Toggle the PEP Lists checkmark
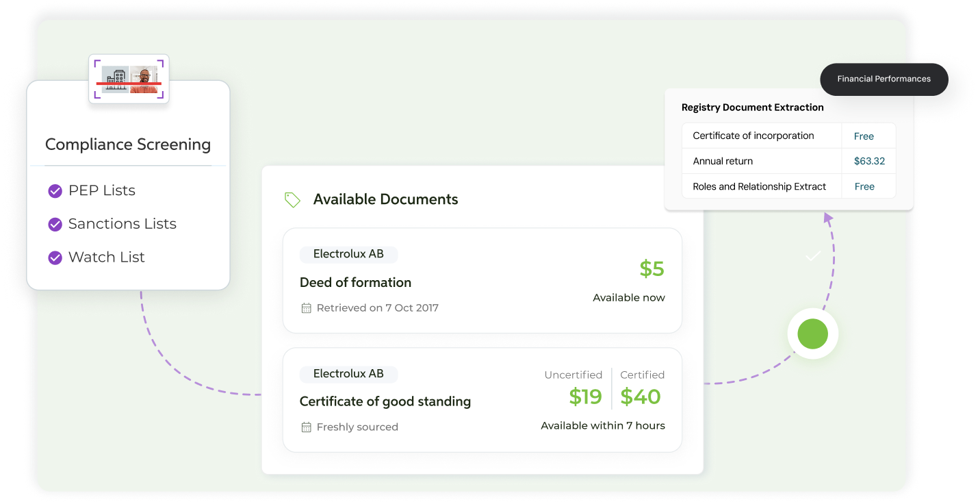The height and width of the screenshot is (502, 980). point(55,191)
